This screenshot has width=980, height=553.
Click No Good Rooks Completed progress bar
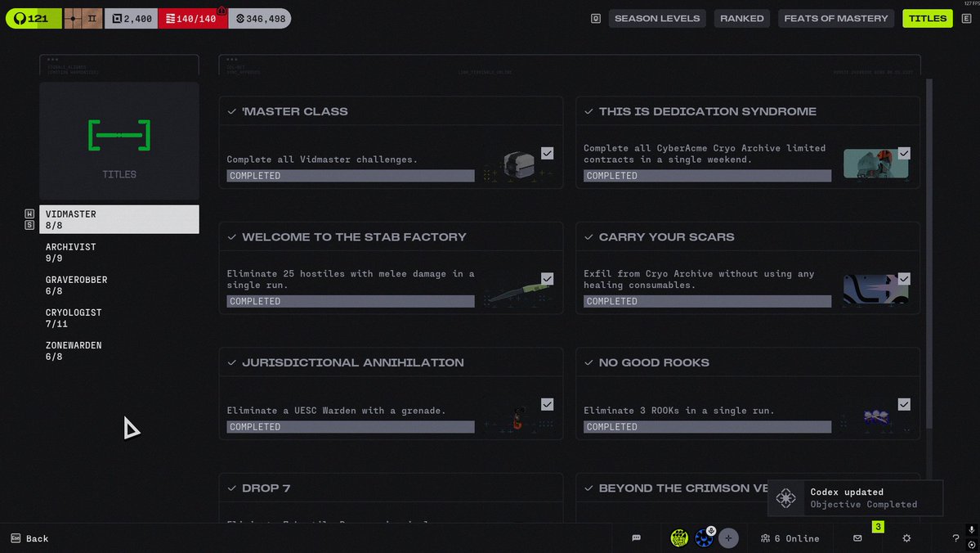coord(708,427)
